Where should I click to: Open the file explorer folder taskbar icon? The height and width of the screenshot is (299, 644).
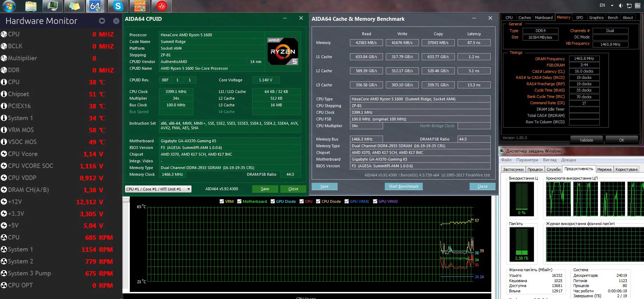pyautogui.click(x=31, y=6)
